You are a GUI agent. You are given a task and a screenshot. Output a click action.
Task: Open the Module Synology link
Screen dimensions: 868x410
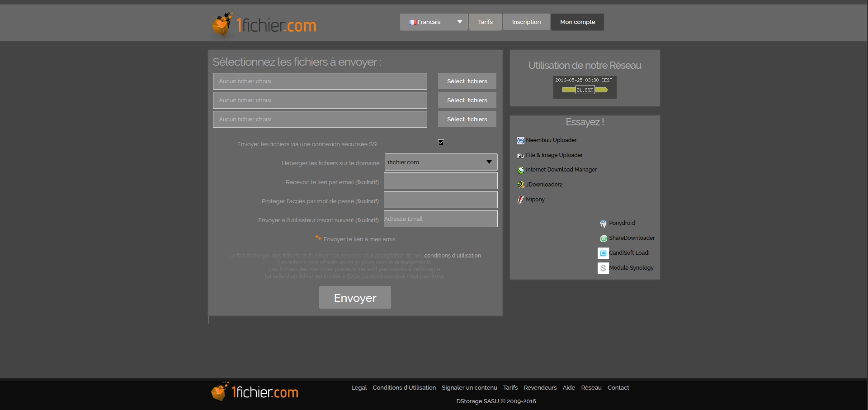point(632,268)
